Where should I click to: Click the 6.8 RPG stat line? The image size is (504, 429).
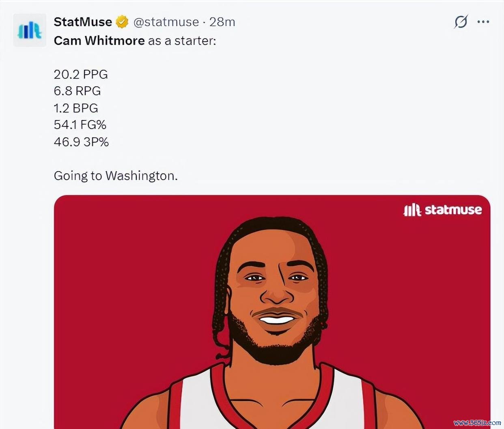tap(77, 91)
